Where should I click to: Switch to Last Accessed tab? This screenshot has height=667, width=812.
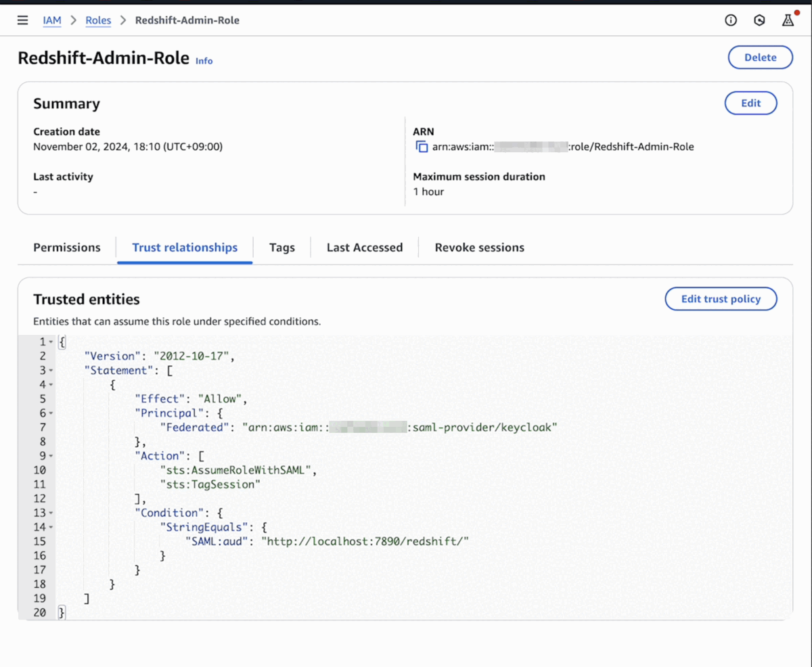click(x=365, y=248)
